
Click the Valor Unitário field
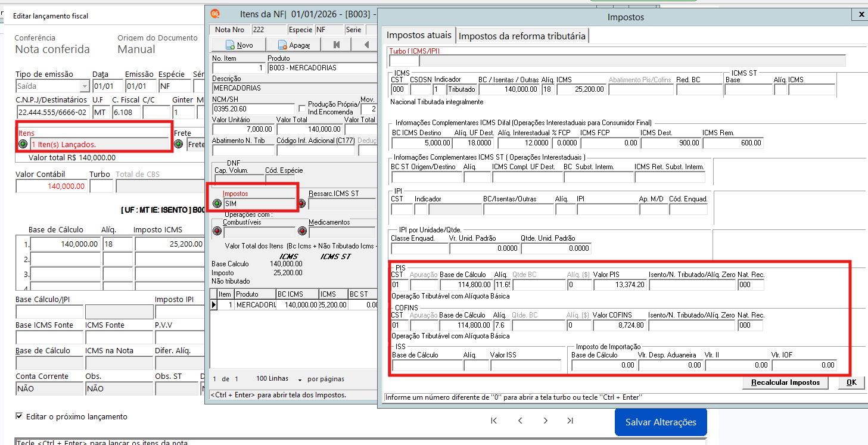[x=243, y=129]
